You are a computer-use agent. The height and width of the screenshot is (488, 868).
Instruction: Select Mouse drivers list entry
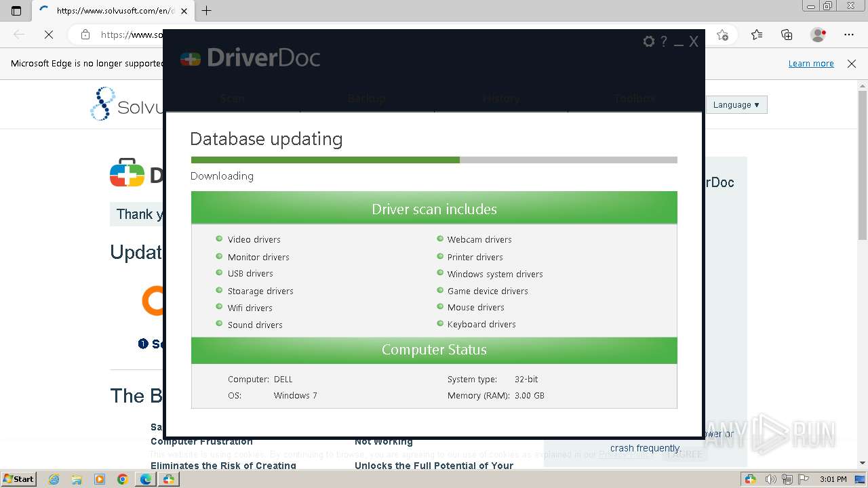[475, 307]
